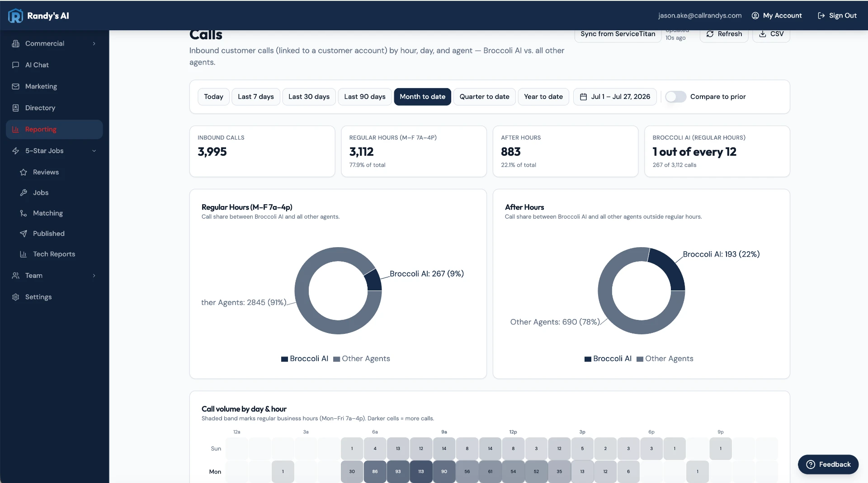
Task: Click the '1 out of every 12' stat
Action: click(x=694, y=152)
